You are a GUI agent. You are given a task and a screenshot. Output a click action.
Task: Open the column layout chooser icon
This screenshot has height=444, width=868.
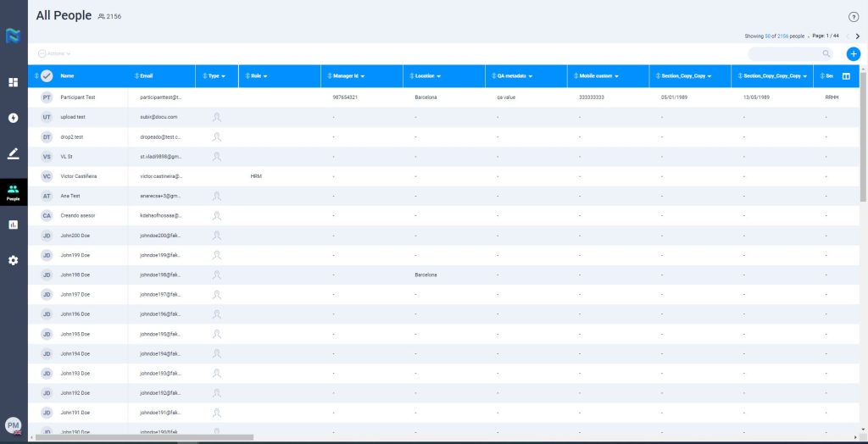(x=845, y=76)
